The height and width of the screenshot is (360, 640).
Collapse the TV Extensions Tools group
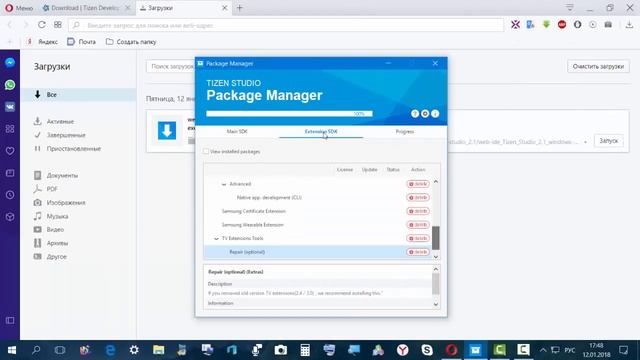pos(216,238)
